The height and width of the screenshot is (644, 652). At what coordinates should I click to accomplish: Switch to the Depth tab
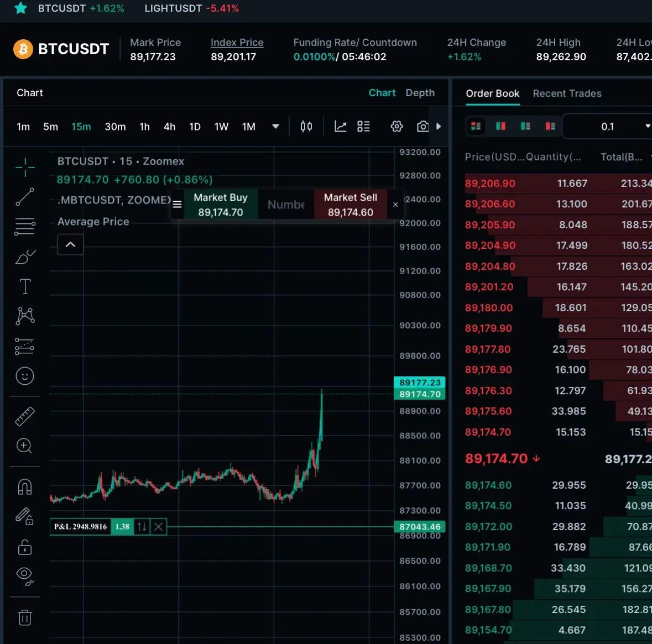click(420, 93)
